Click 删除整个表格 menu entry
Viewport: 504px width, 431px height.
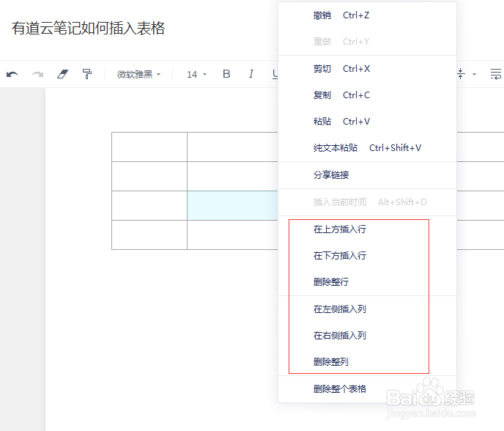pyautogui.click(x=368, y=389)
